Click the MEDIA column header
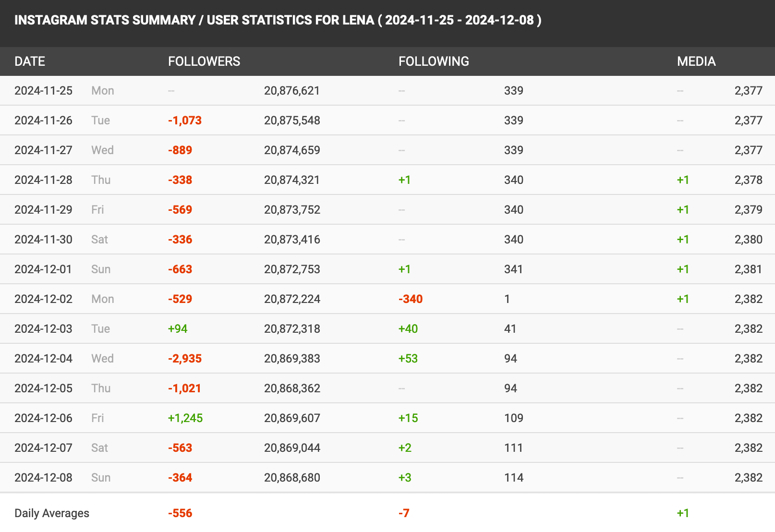 (x=696, y=61)
